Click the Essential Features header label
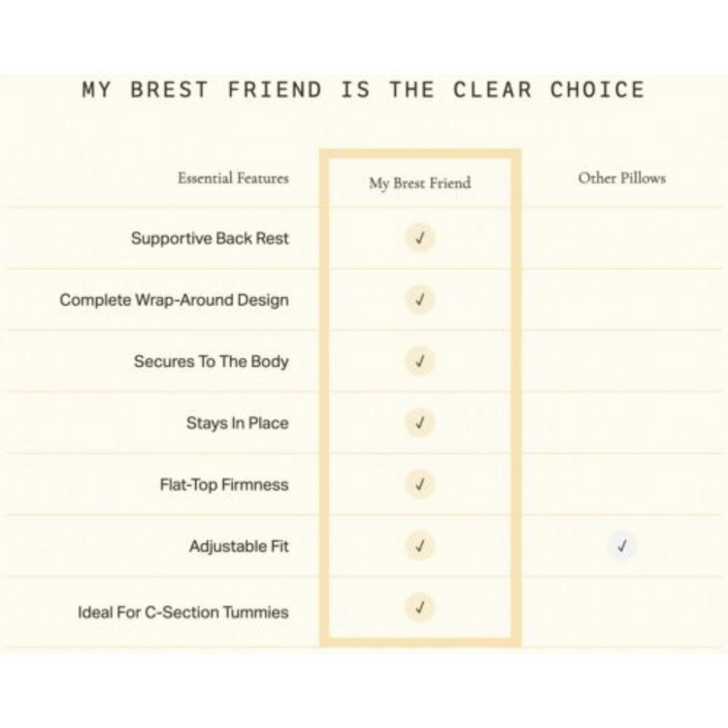 tap(233, 179)
